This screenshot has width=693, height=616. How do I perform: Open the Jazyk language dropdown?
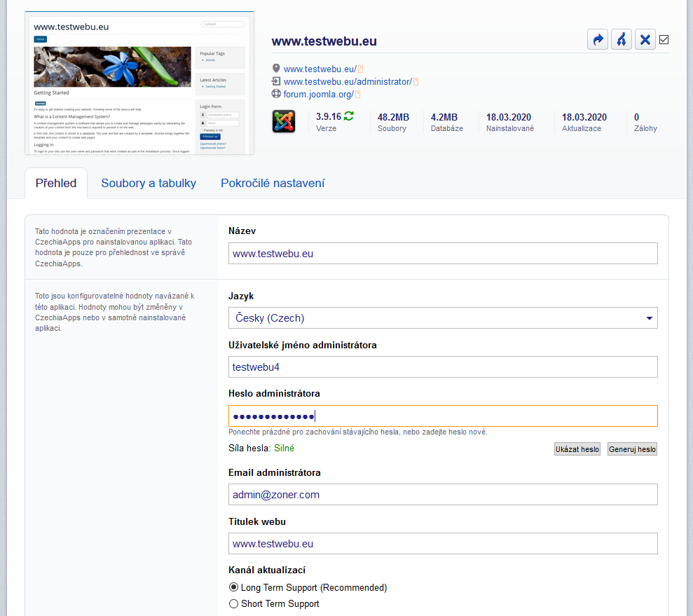443,318
